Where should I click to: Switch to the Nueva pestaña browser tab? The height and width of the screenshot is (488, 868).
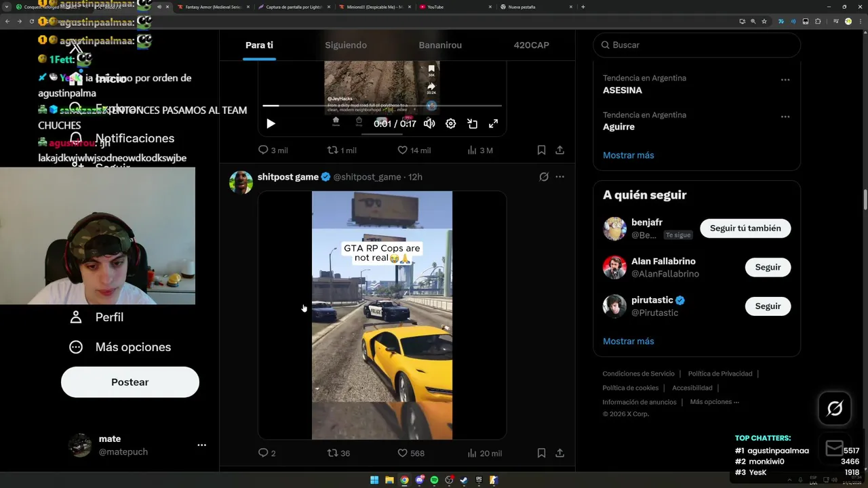pos(536,7)
